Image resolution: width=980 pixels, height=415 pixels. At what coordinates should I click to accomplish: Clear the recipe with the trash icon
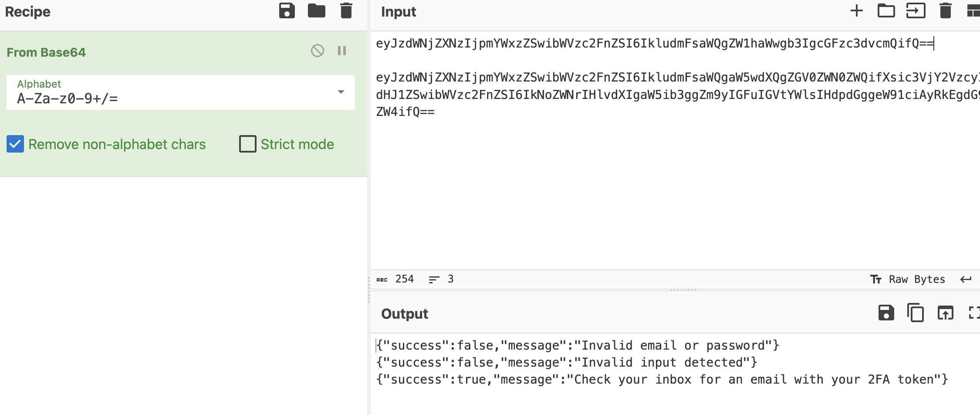346,10
